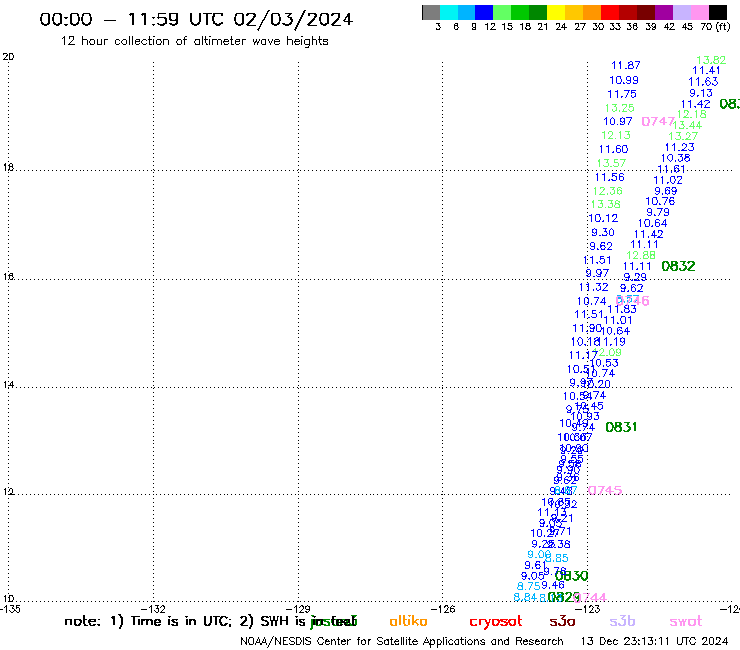
Task: Click the green time stamp 0832
Action: pyautogui.click(x=678, y=266)
